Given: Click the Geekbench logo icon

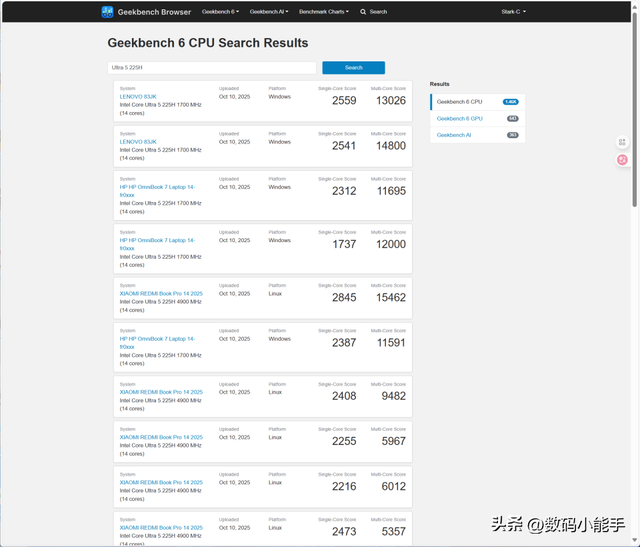Looking at the screenshot, I should 108,12.
